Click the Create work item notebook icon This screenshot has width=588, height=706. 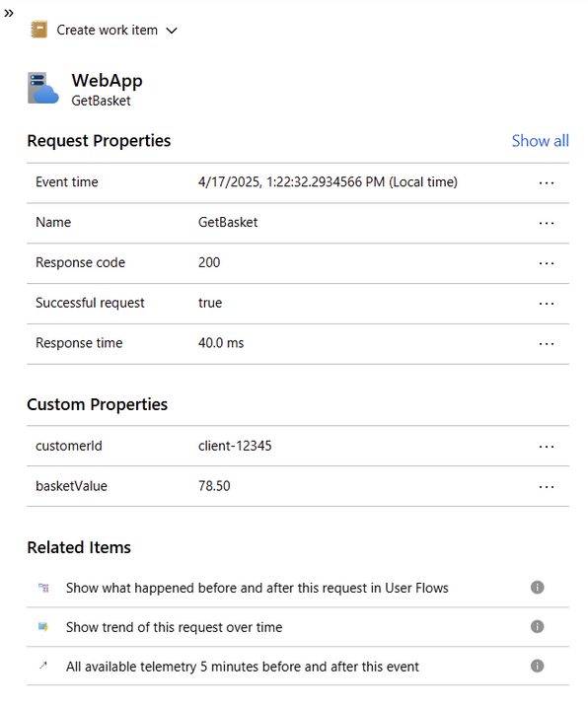(x=39, y=30)
